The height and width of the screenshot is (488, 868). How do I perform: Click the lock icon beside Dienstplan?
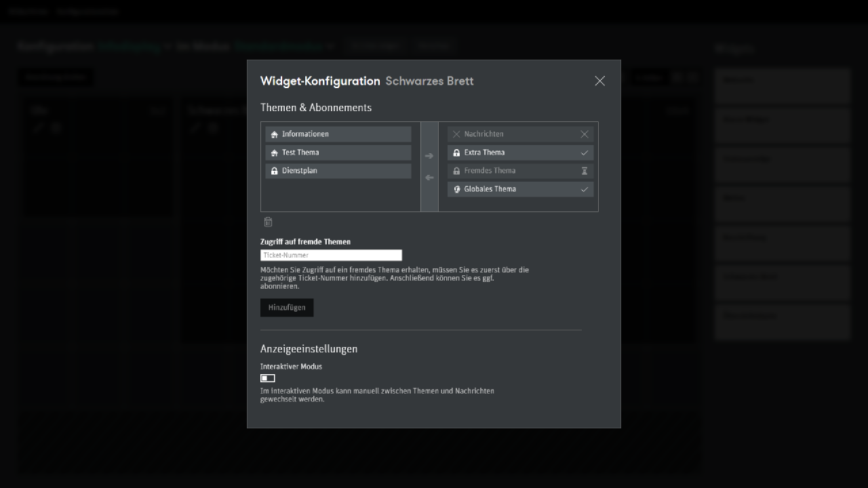click(x=275, y=171)
